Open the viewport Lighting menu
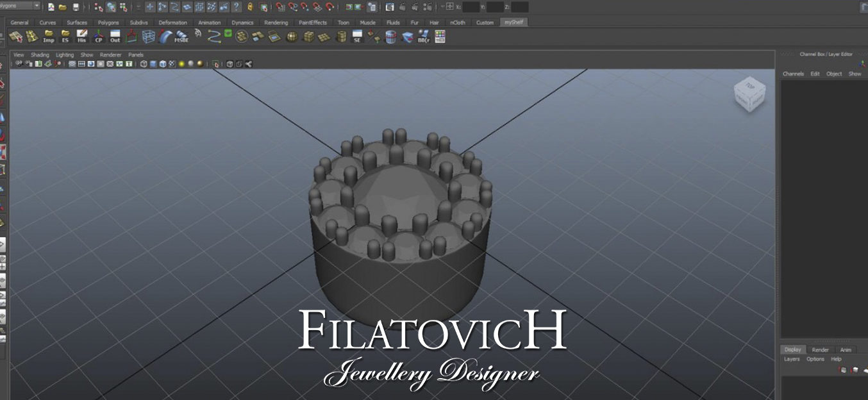 [65, 55]
